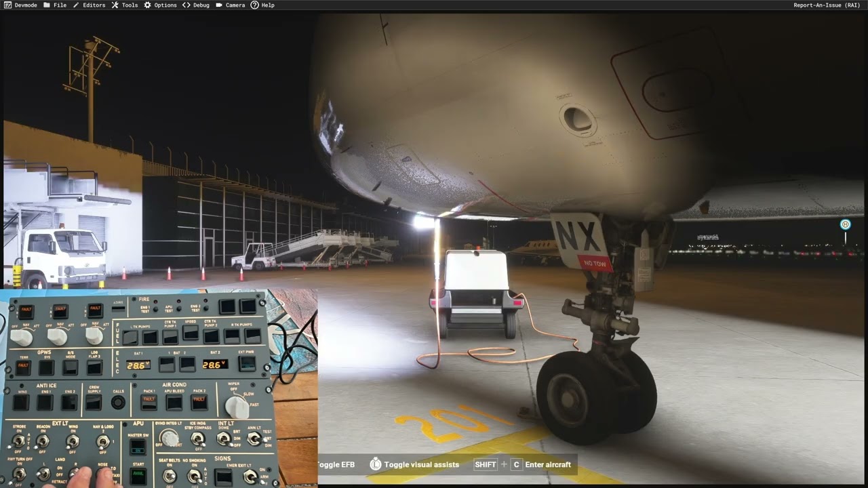Open the Options menu
Image resolution: width=868 pixels, height=488 pixels.
click(160, 5)
